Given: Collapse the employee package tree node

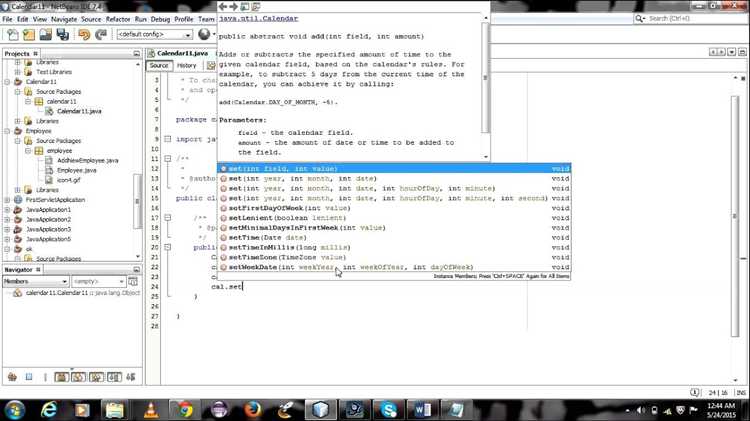Looking at the screenshot, I should click(x=28, y=150).
